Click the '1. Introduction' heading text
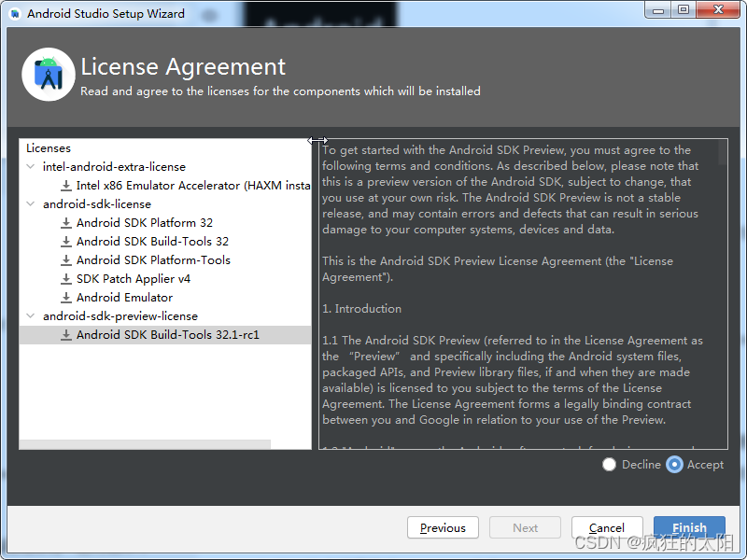 (x=361, y=309)
